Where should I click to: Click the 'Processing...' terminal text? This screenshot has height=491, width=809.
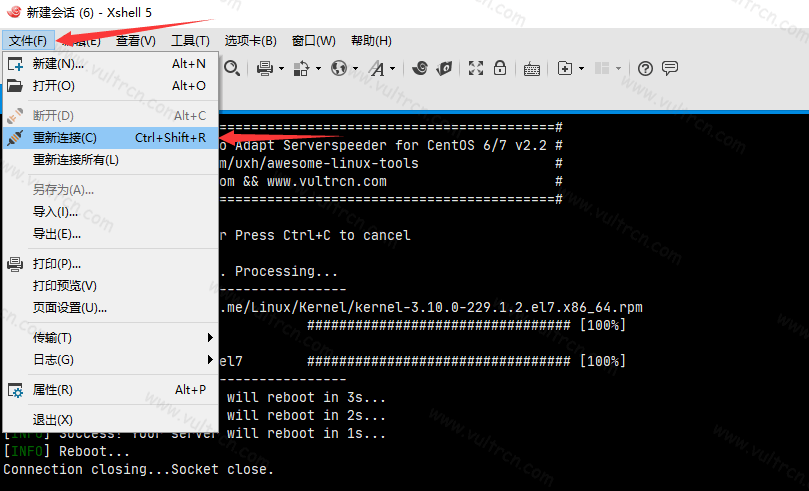[286, 272]
